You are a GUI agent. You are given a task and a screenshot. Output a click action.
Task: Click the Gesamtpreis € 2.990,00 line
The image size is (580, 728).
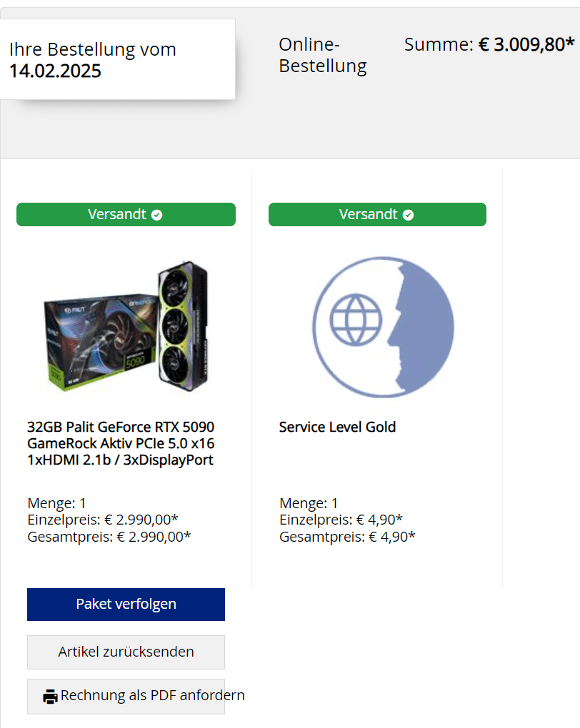click(x=109, y=537)
